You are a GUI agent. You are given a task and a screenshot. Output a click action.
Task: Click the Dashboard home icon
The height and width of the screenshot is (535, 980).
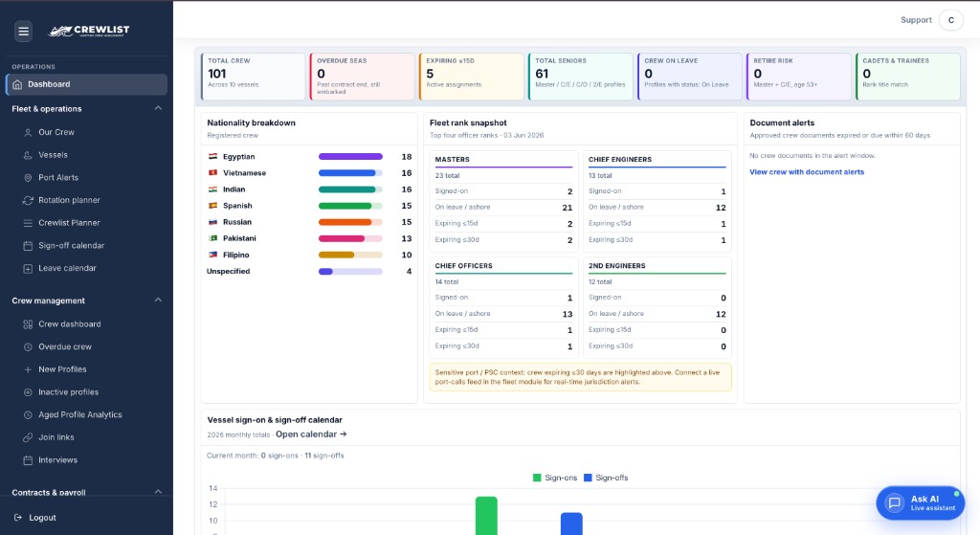tap(17, 84)
